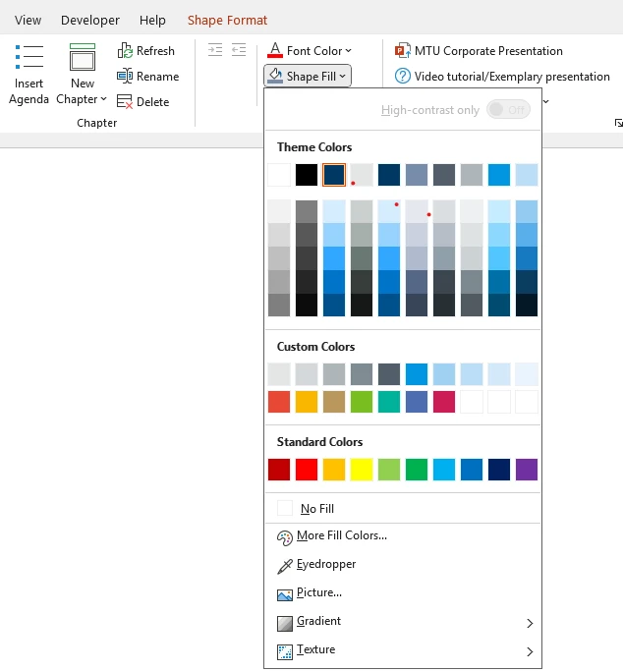The image size is (623, 672).
Task: Select green in Standard Colors
Action: click(x=417, y=470)
